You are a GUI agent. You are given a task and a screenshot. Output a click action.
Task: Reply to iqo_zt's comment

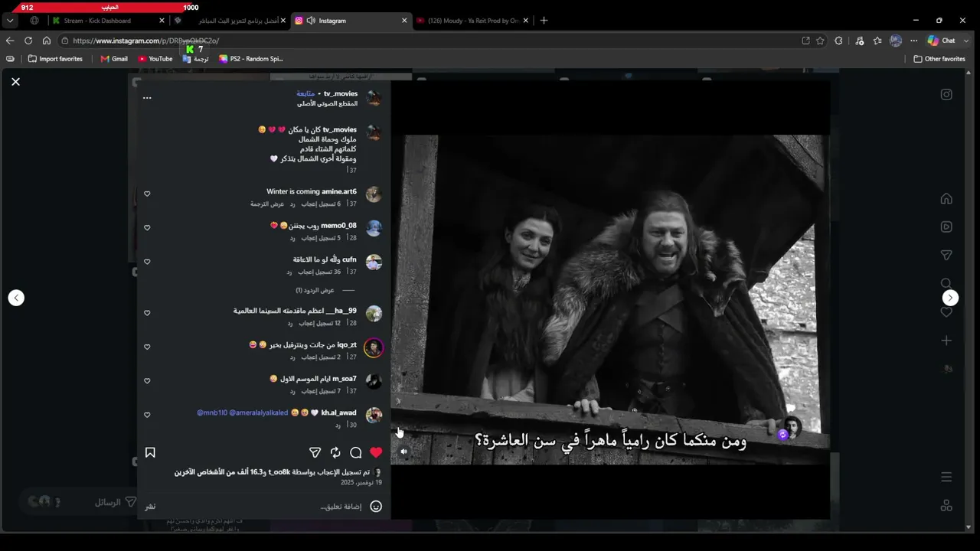(x=292, y=357)
